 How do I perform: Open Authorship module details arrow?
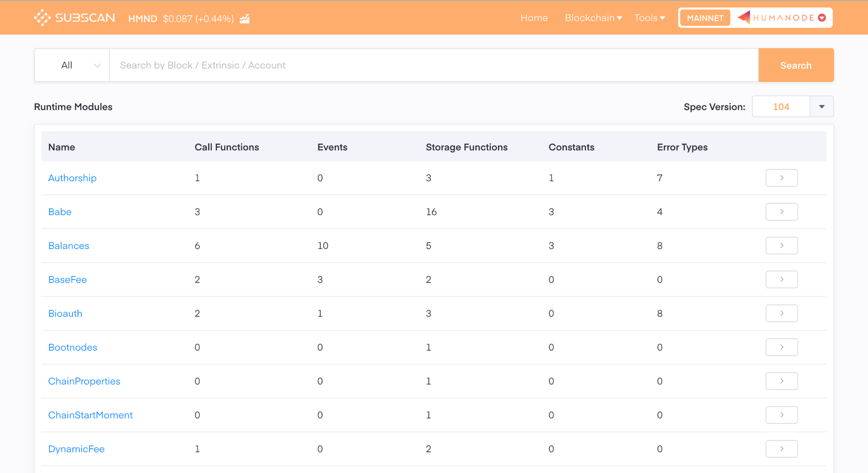point(782,178)
